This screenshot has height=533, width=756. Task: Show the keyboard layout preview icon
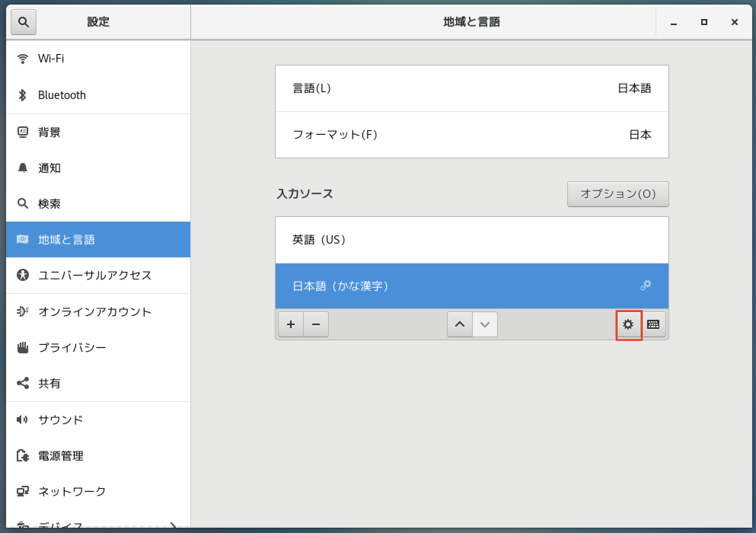[x=654, y=324]
